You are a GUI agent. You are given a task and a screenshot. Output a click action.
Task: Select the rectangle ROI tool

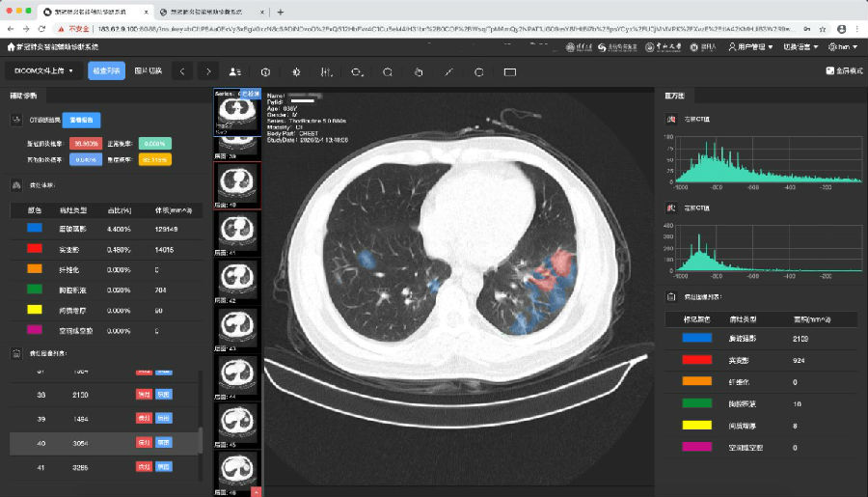(510, 71)
